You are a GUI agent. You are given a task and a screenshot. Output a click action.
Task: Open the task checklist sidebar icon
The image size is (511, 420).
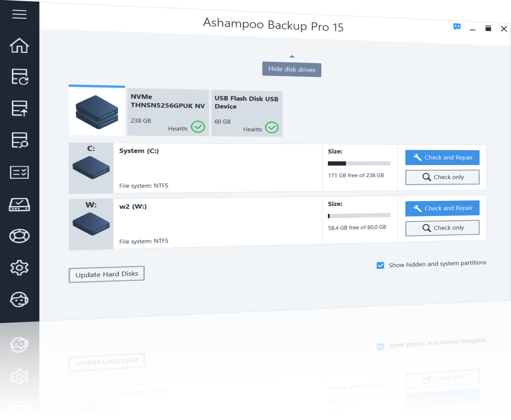tap(19, 173)
